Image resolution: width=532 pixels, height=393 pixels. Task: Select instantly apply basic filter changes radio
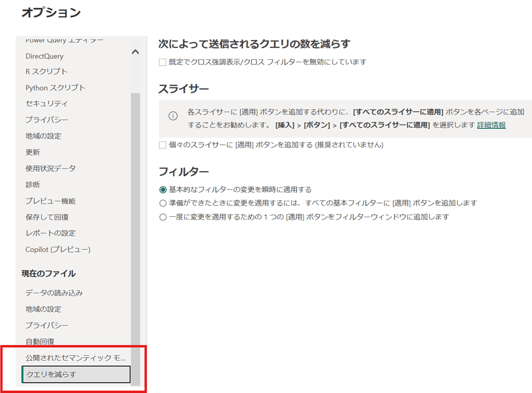coord(163,189)
